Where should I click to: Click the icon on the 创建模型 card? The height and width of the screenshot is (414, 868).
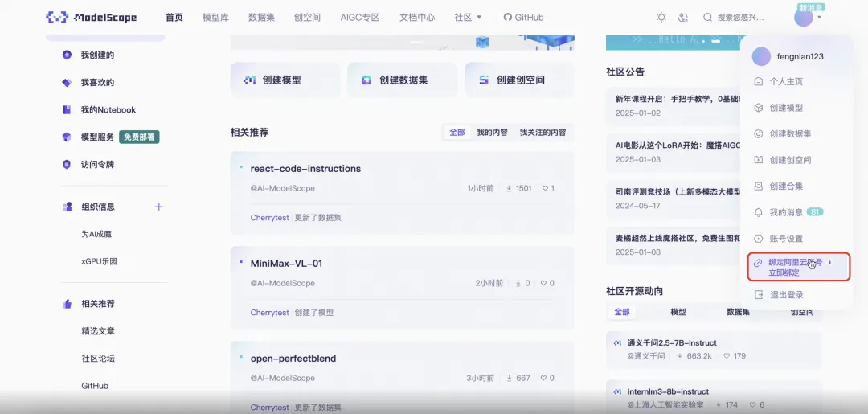coord(249,80)
